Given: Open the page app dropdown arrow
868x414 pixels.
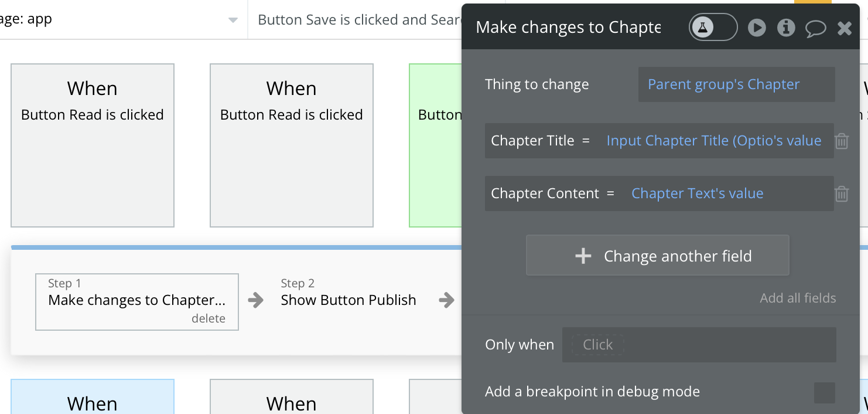Looking at the screenshot, I should [233, 20].
